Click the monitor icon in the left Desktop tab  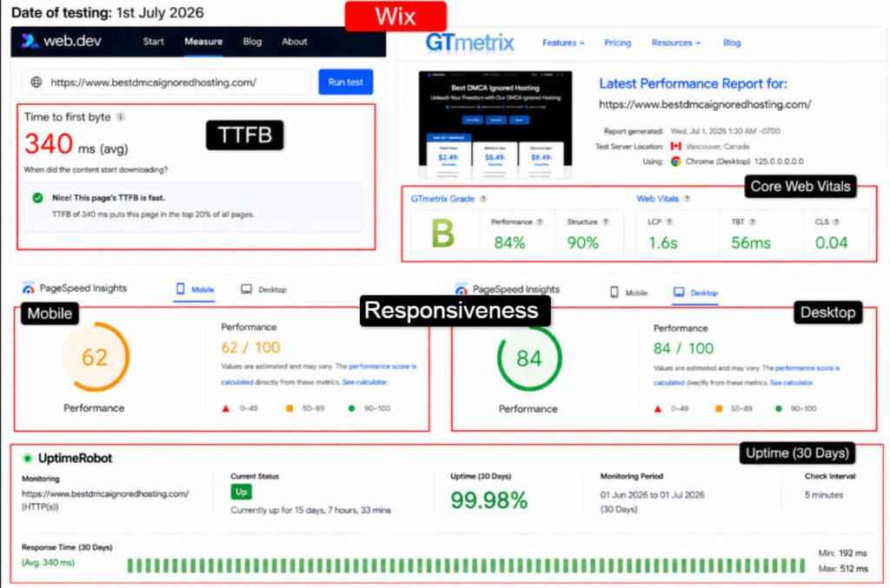click(246, 289)
